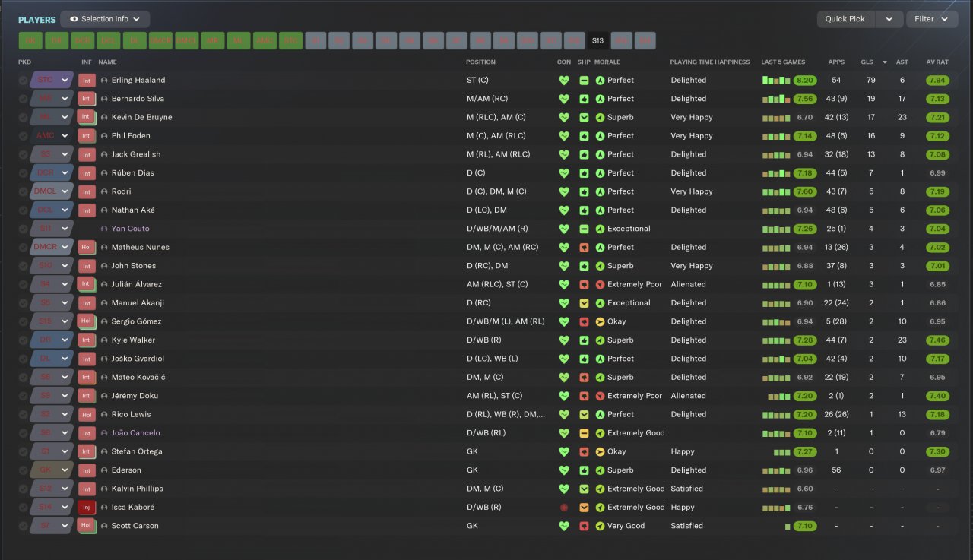Click the match sharpness icon for Kevin De Bruyne
Image resolution: width=973 pixels, height=560 pixels.
click(584, 117)
